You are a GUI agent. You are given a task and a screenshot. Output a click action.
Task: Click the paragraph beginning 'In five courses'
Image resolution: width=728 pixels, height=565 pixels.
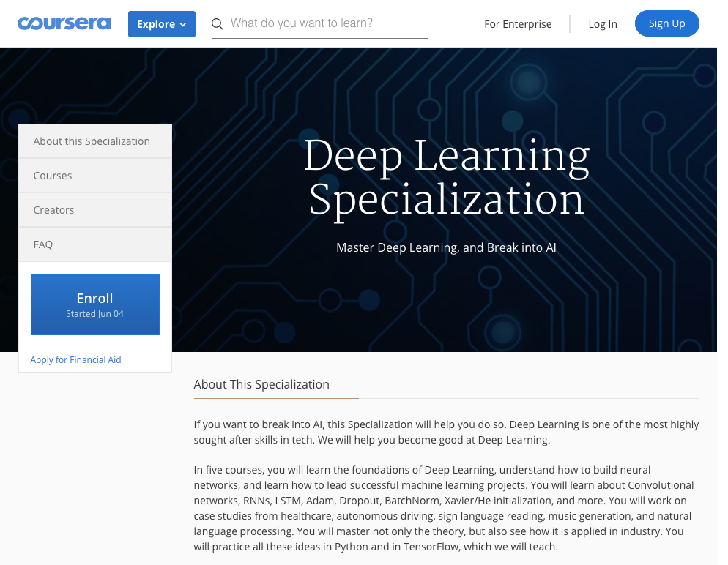tap(444, 508)
